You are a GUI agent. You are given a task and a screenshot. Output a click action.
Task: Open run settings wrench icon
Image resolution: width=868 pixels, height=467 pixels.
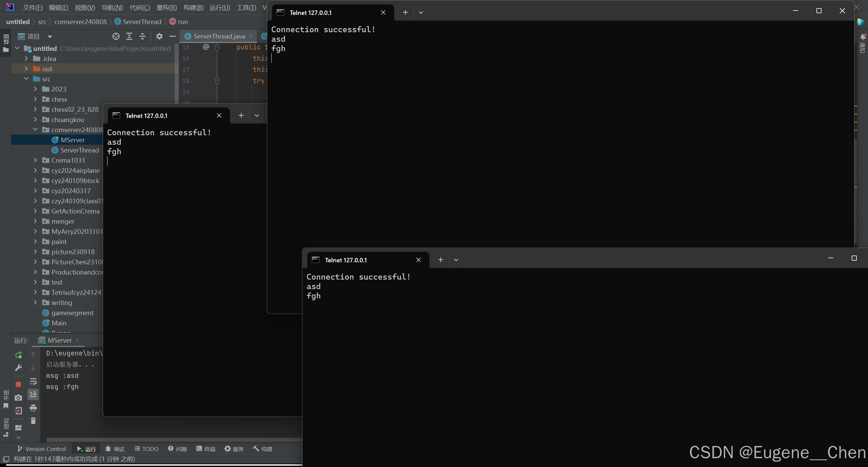pyautogui.click(x=18, y=368)
